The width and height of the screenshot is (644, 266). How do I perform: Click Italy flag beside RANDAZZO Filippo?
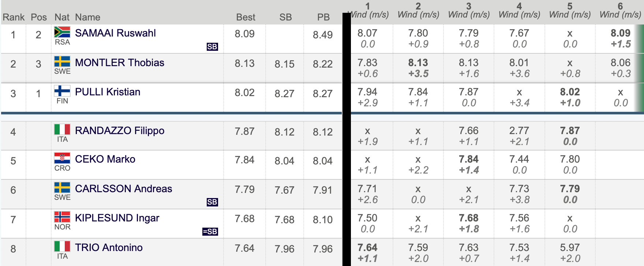tap(62, 129)
